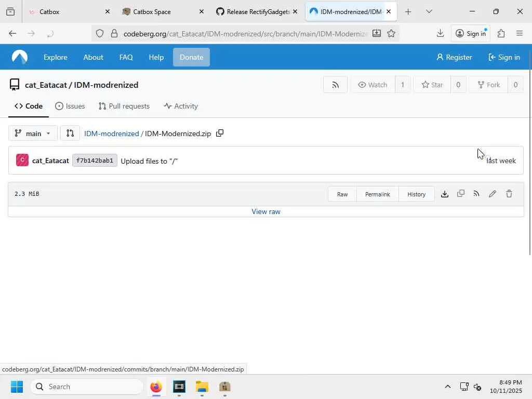Click the Firefox bookmark star icon
This screenshot has width=532, height=399.
pyautogui.click(x=391, y=33)
